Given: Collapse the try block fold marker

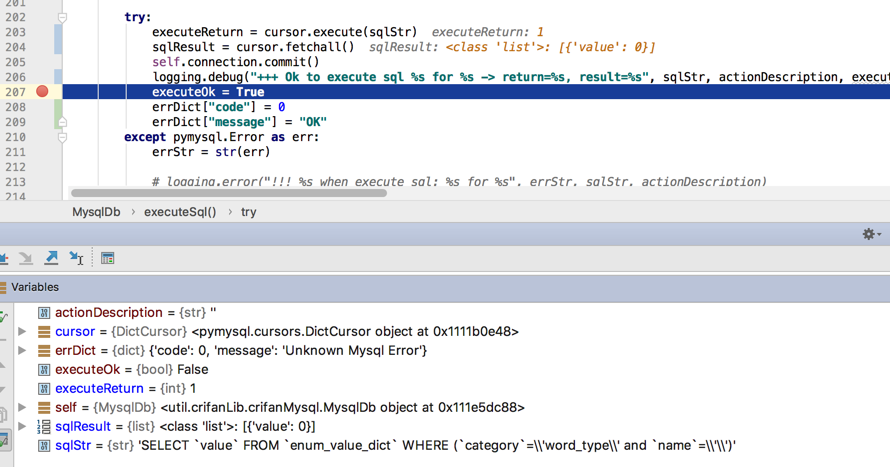Looking at the screenshot, I should click(x=62, y=17).
